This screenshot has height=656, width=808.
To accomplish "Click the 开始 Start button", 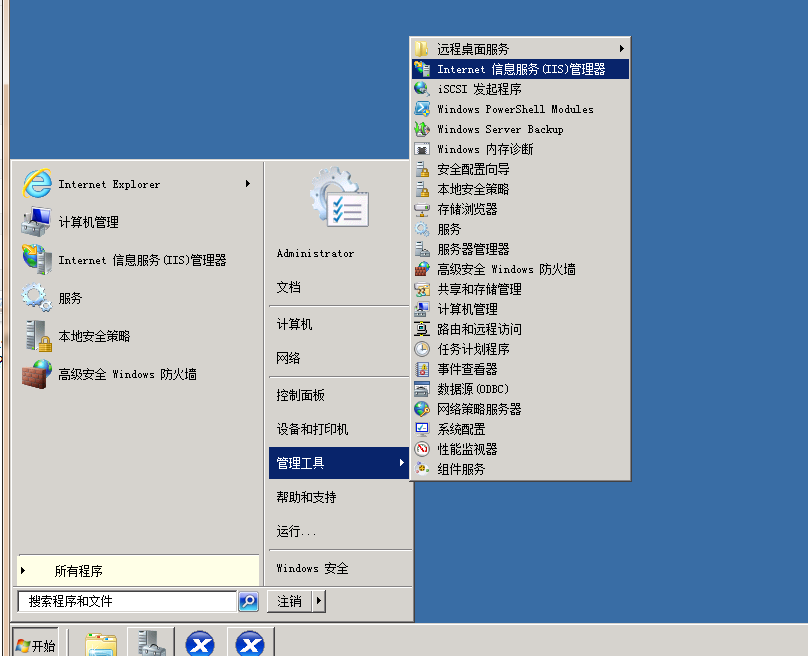I will [35, 643].
